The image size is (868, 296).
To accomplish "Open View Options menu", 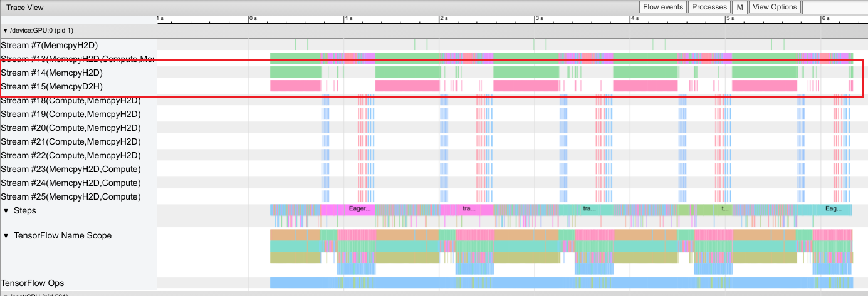I will coord(775,7).
